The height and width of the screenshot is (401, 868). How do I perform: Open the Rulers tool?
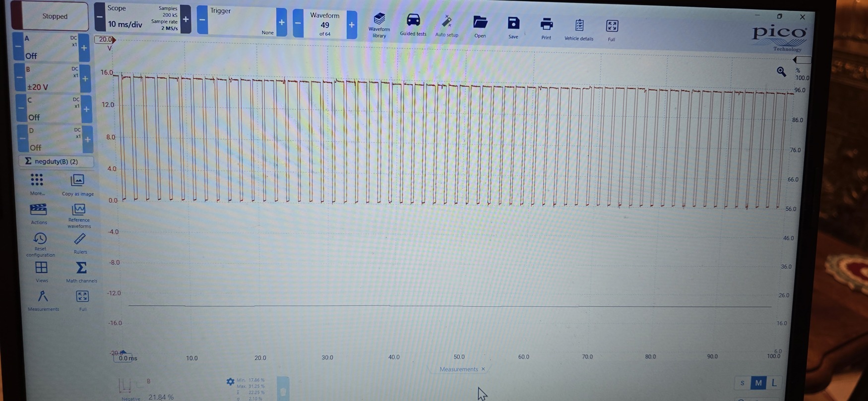tap(80, 243)
